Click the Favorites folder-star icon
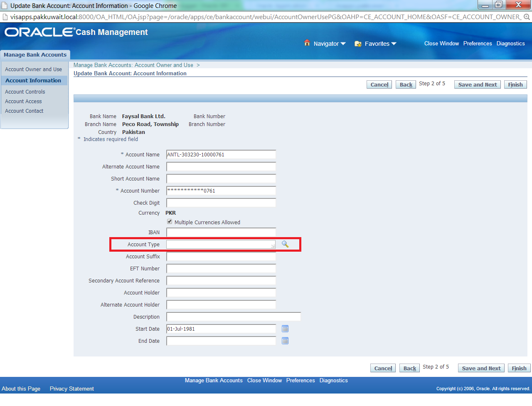Image resolution: width=532 pixels, height=406 pixels. pos(358,43)
